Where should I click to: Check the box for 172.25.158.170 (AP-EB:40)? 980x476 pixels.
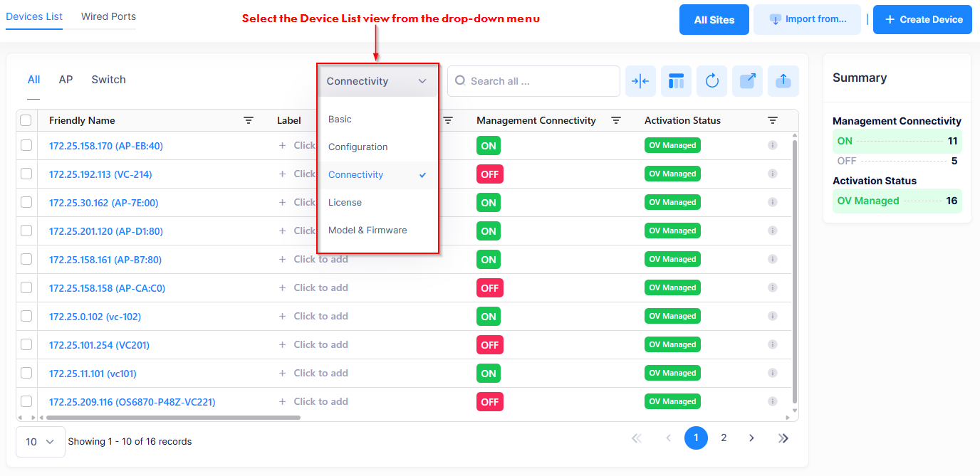click(x=26, y=145)
